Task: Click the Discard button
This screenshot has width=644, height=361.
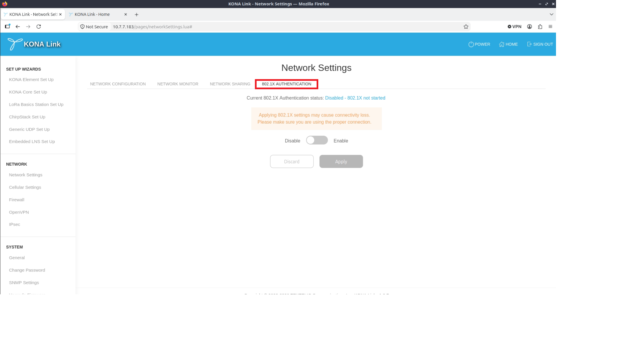Action: click(292, 162)
